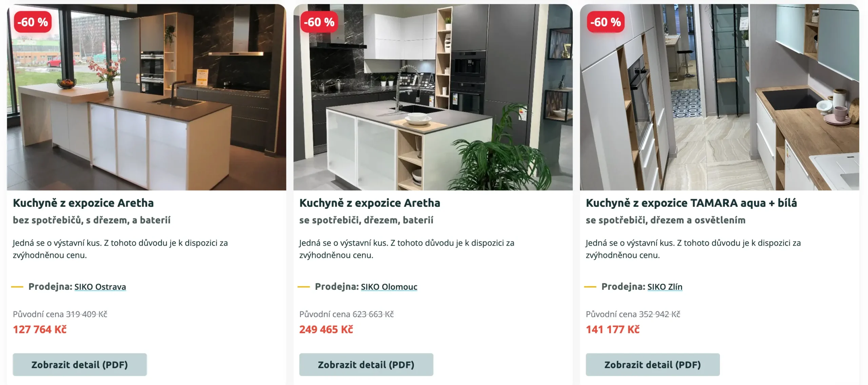Click the sale price 249 465 Kč
This screenshot has width=868, height=385.
click(326, 329)
